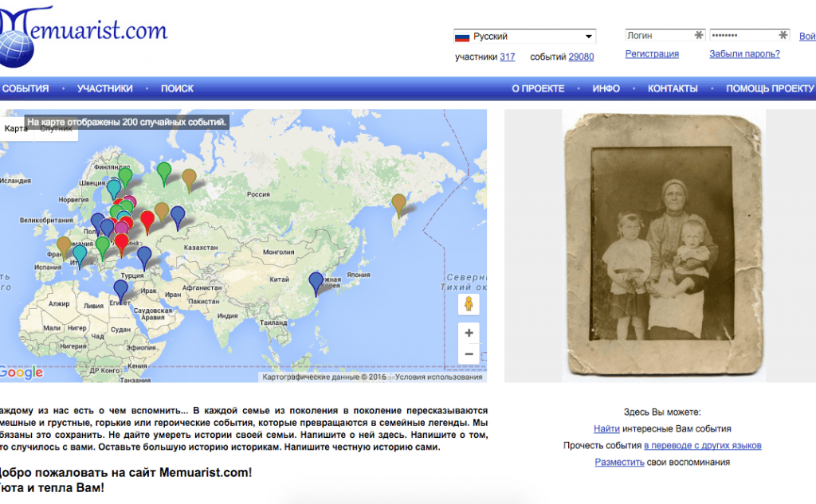Click the blue marker over Egypt
The width and height of the screenshot is (816, 504).
point(120,289)
